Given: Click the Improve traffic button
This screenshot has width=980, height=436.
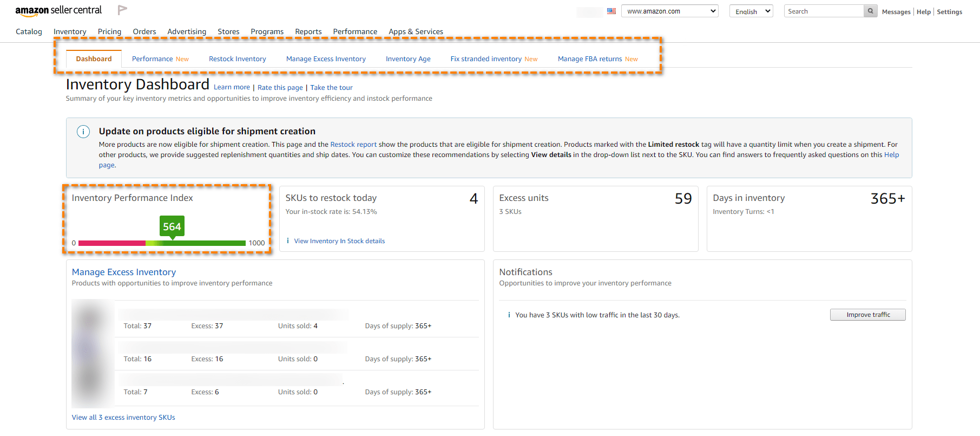Looking at the screenshot, I should tap(867, 315).
